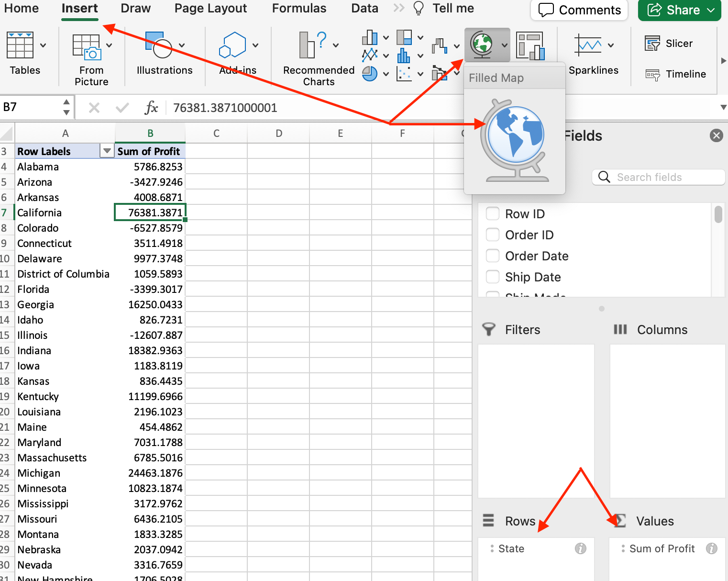This screenshot has height=581, width=728.
Task: Expand the Tables dropdown arrow
Action: coord(43,45)
